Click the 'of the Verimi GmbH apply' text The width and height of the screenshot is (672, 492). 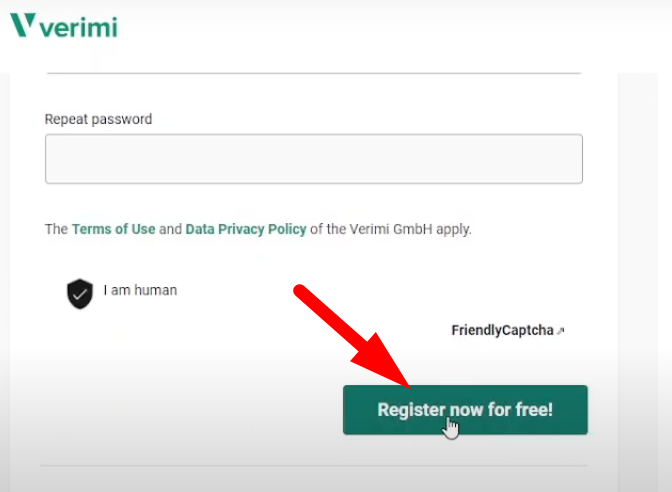[x=390, y=229]
